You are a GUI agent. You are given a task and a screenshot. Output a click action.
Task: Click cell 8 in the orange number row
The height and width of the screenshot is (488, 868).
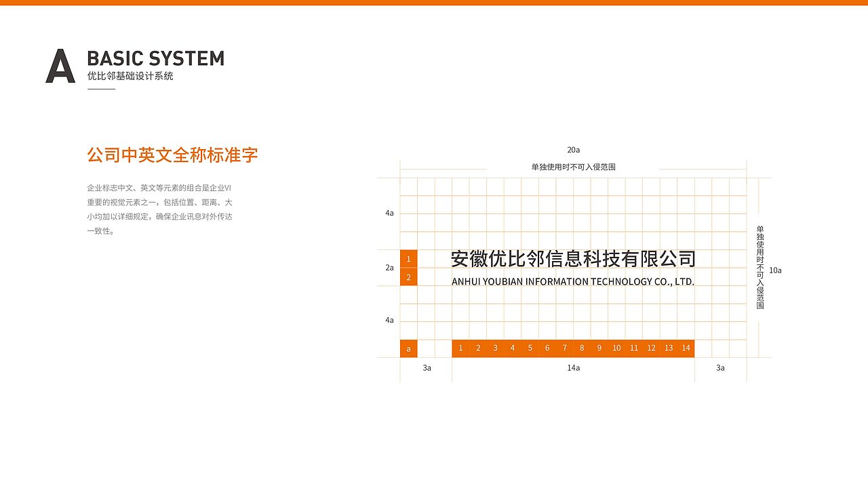tap(582, 348)
